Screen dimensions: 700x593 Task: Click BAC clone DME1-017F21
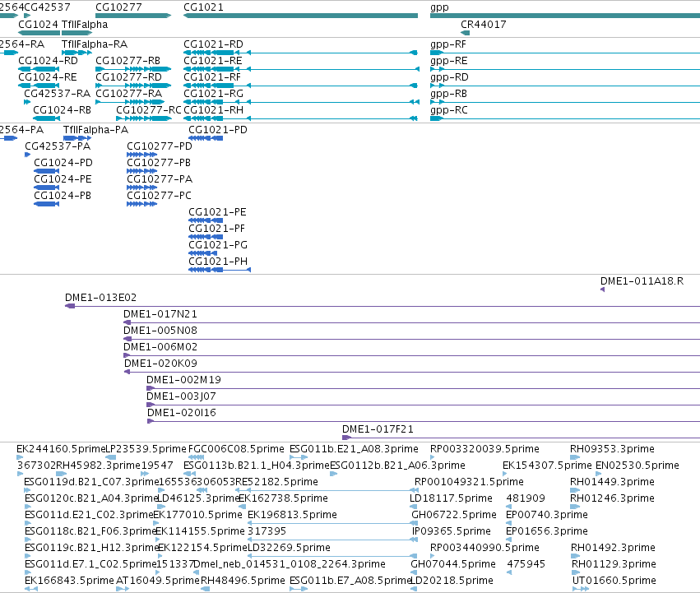pos(378,429)
